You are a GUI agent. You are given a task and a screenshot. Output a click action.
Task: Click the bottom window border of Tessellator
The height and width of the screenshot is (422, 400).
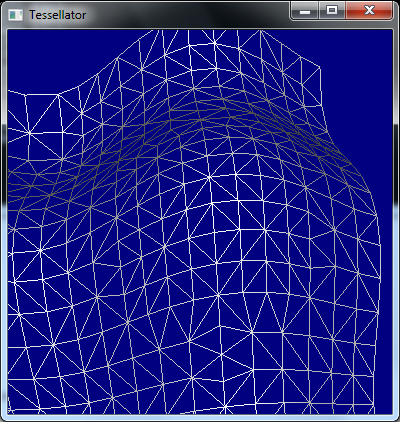[x=200, y=418]
